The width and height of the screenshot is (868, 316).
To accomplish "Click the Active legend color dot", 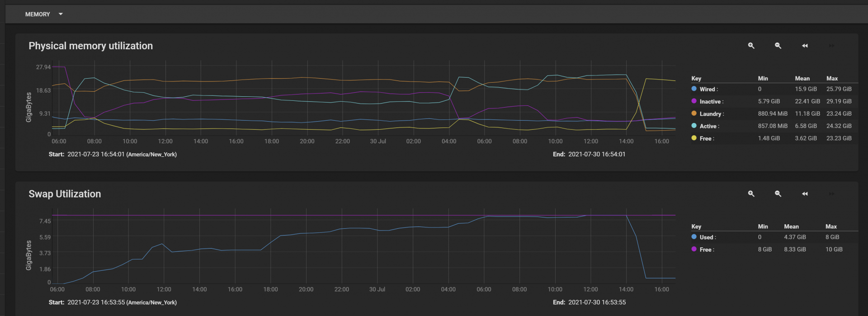I will coord(694,126).
